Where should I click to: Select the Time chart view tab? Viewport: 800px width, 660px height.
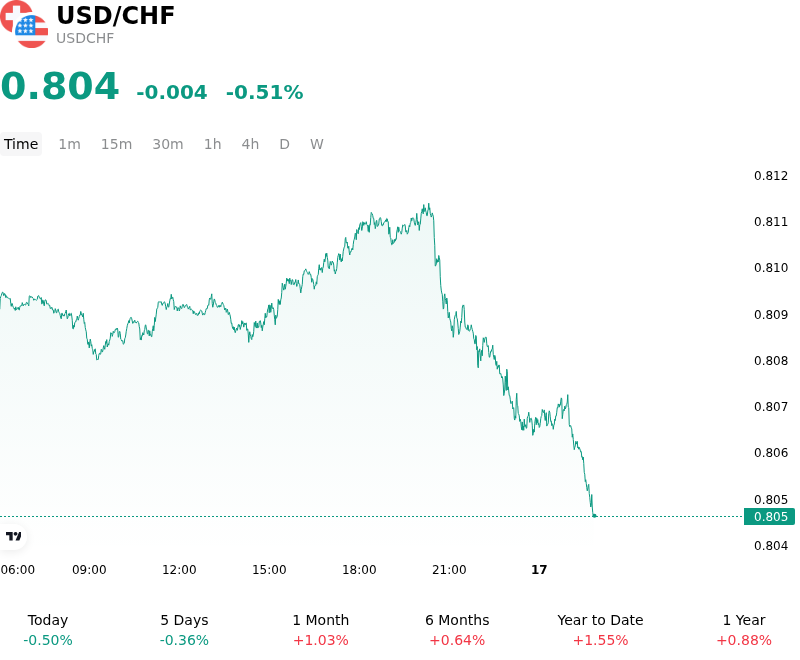(21, 144)
